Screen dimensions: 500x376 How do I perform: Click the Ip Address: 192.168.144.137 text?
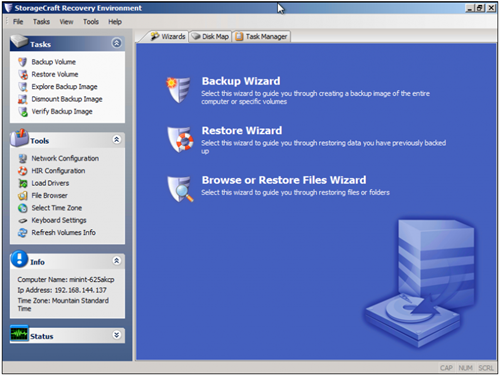(62, 290)
